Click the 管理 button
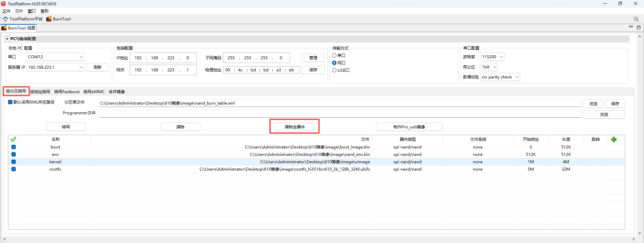 click(313, 58)
